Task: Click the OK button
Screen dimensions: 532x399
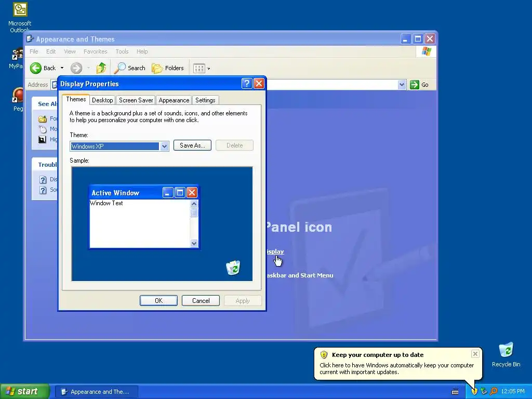Action: click(158, 301)
